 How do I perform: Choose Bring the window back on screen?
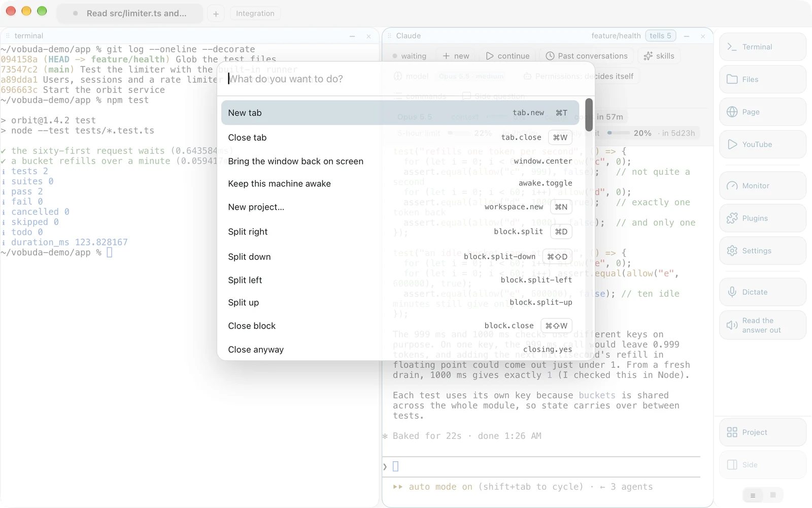(x=400, y=161)
